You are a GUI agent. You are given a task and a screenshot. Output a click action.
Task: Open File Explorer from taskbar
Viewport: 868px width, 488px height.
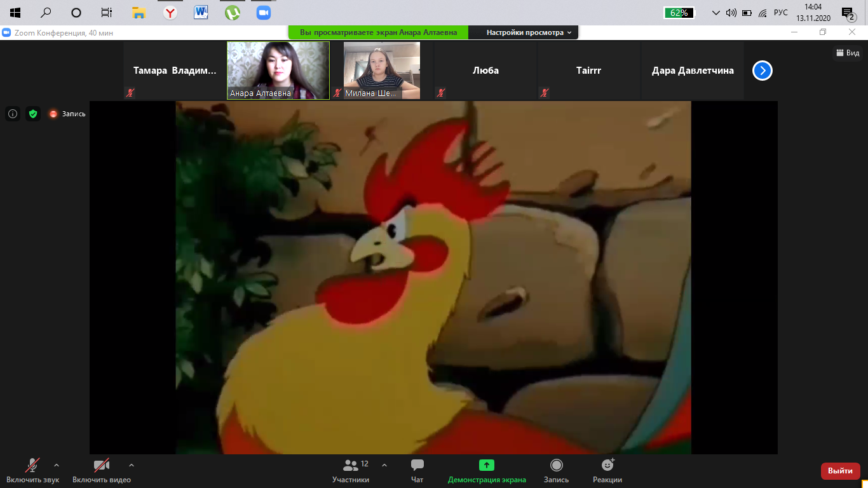[139, 13]
